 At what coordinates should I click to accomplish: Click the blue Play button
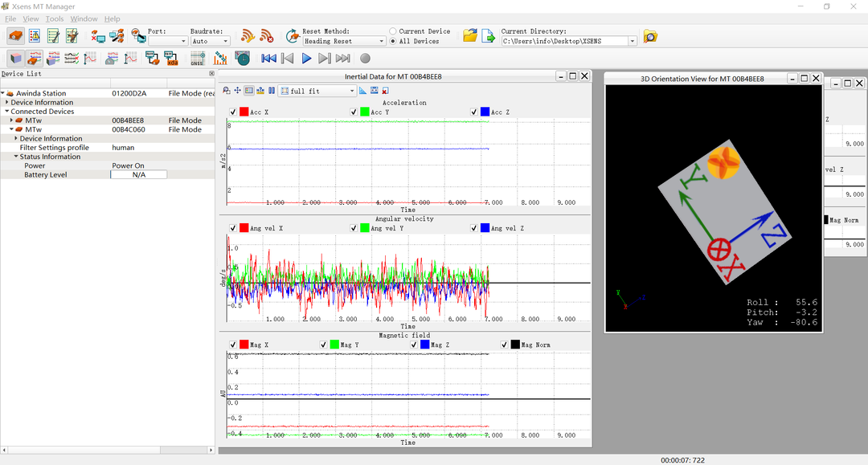(306, 59)
